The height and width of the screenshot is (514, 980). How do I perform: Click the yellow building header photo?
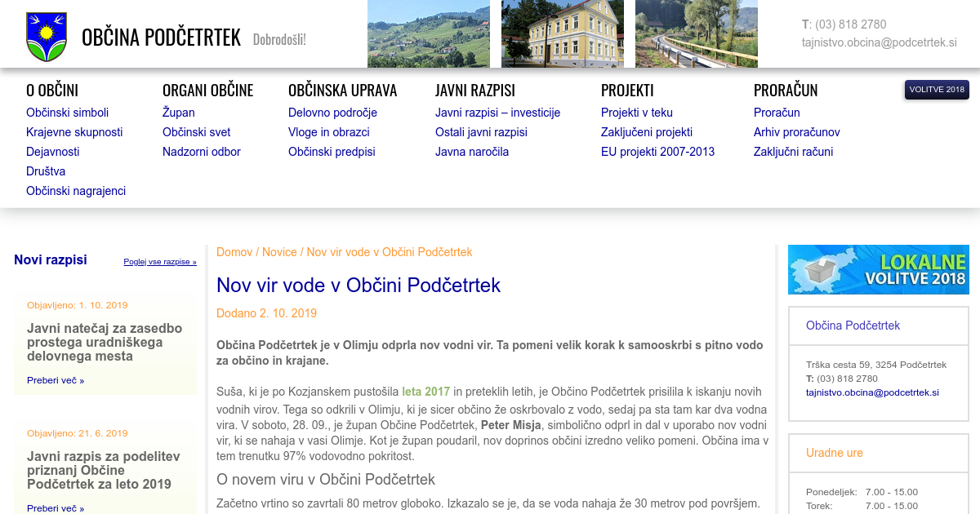(x=562, y=33)
